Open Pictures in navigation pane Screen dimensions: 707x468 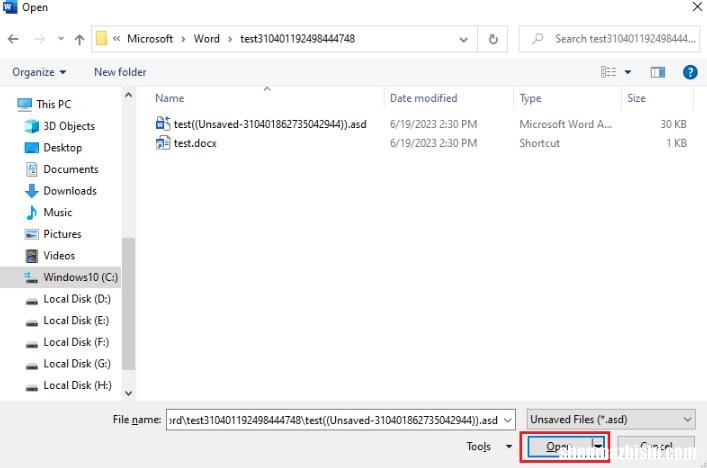[62, 234]
